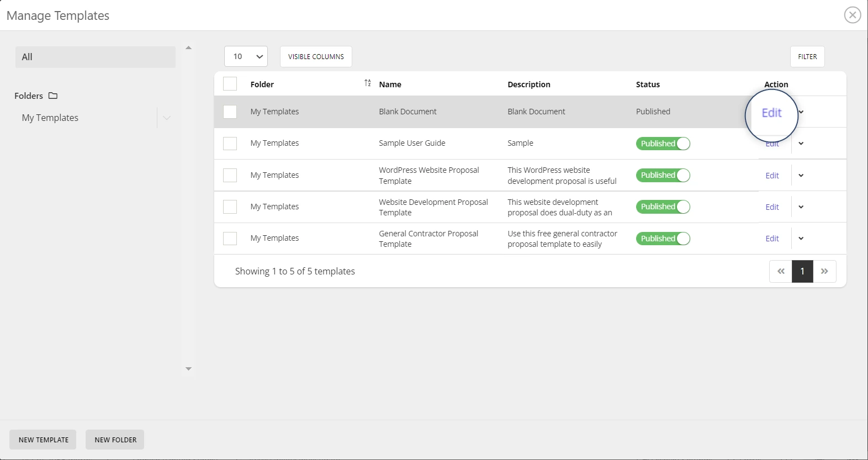Open action dropdown for Sample User Guide
868x460 pixels.
801,144
